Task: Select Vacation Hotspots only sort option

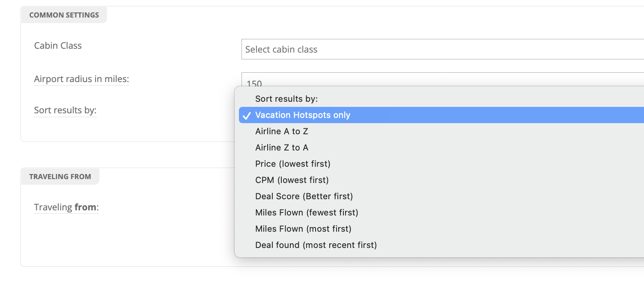Action: tap(302, 115)
